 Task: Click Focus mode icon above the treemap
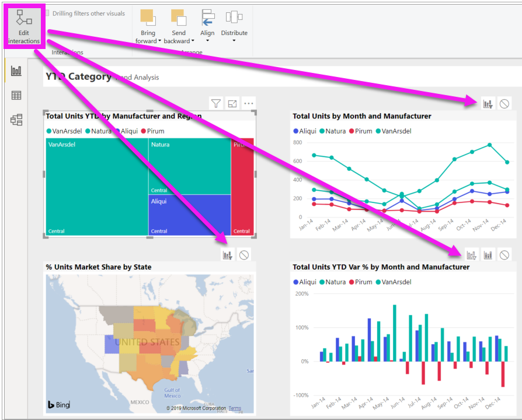[232, 103]
